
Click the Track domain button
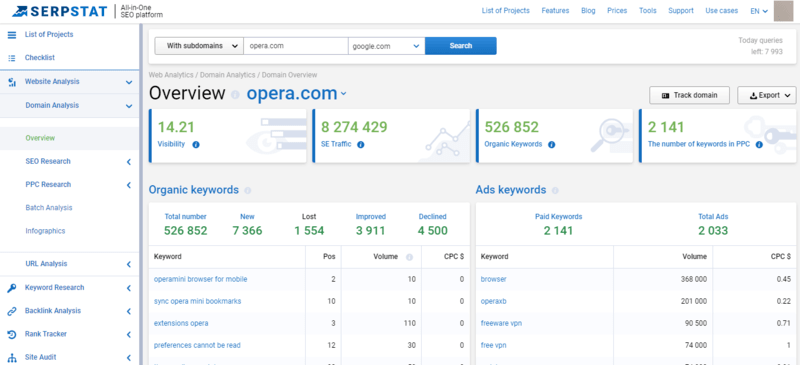pyautogui.click(x=689, y=95)
